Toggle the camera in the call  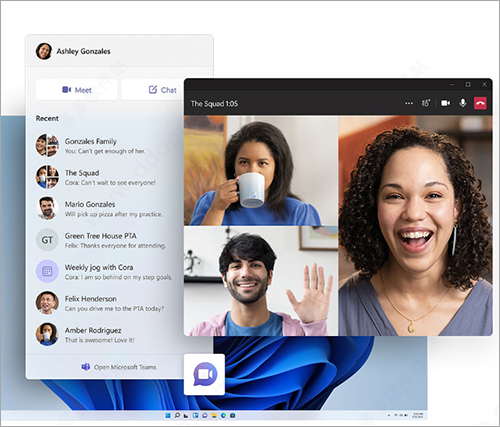446,103
